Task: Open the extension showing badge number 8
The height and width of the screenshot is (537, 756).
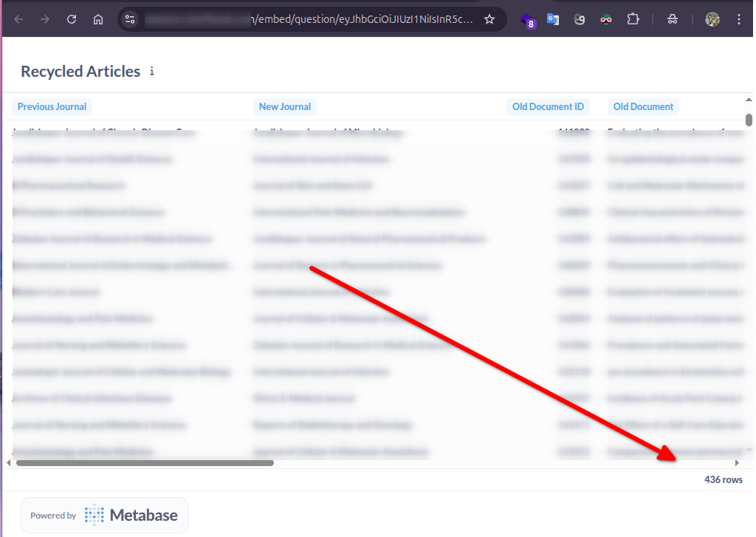Action: (x=526, y=19)
